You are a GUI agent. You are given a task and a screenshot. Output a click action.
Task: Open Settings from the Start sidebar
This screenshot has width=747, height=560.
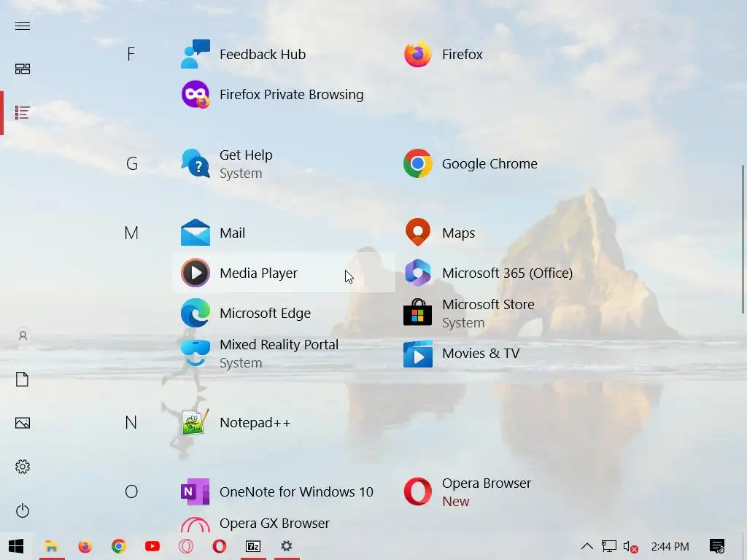tap(23, 467)
